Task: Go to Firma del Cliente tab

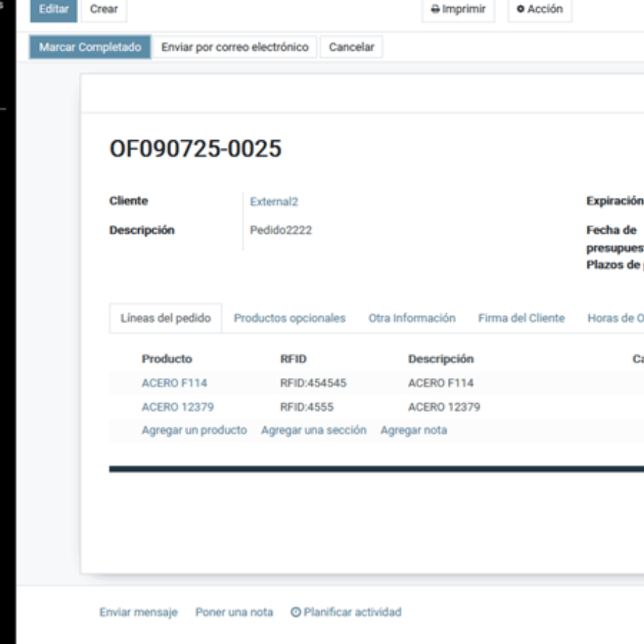Action: [521, 318]
